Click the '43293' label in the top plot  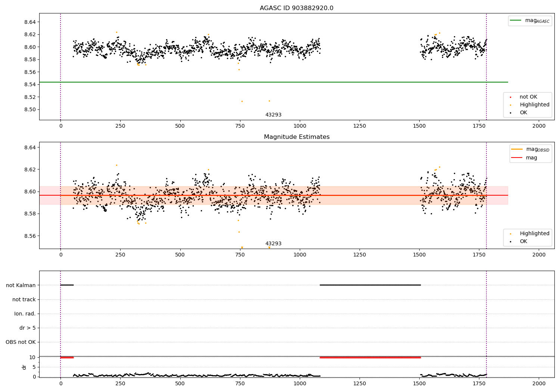[273, 115]
